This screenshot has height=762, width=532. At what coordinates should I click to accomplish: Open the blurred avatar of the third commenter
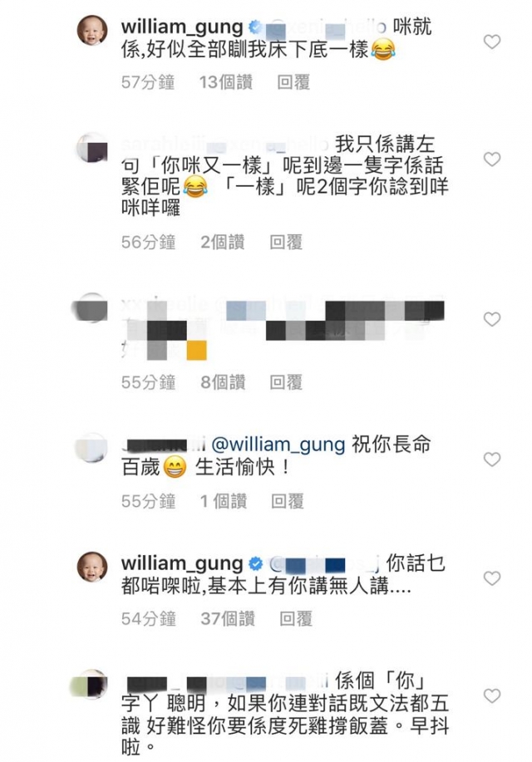(91, 308)
